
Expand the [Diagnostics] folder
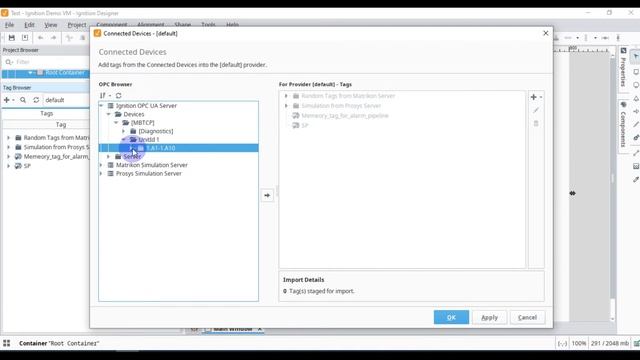click(124, 131)
